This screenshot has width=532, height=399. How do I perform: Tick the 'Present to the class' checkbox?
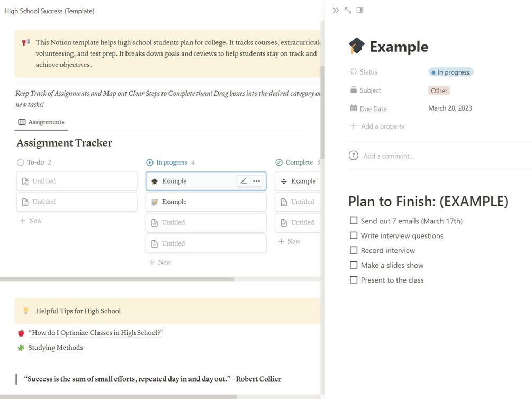click(x=354, y=280)
